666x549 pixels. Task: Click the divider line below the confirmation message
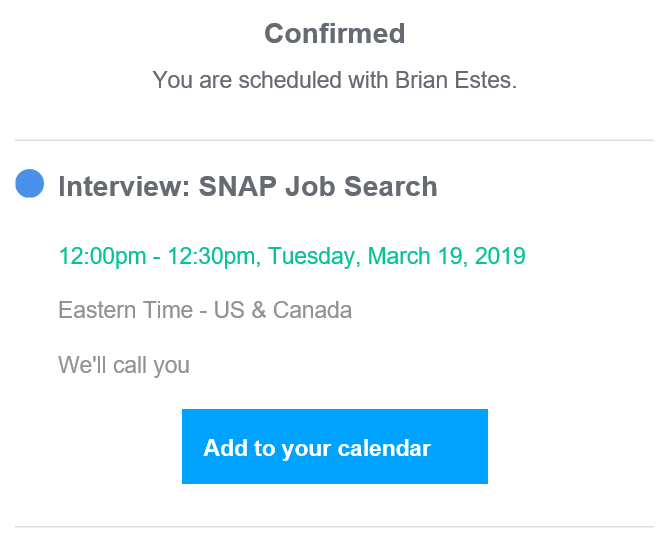pyautogui.click(x=334, y=140)
